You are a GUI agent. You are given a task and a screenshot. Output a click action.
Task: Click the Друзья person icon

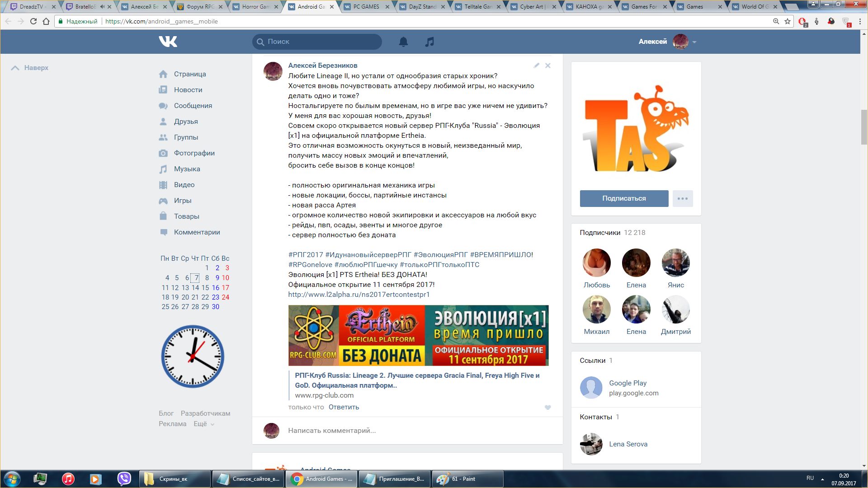pos(163,122)
